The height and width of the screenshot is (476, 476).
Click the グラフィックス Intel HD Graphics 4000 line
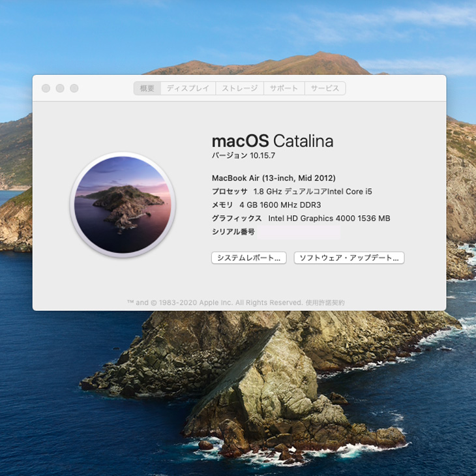pos(301,218)
